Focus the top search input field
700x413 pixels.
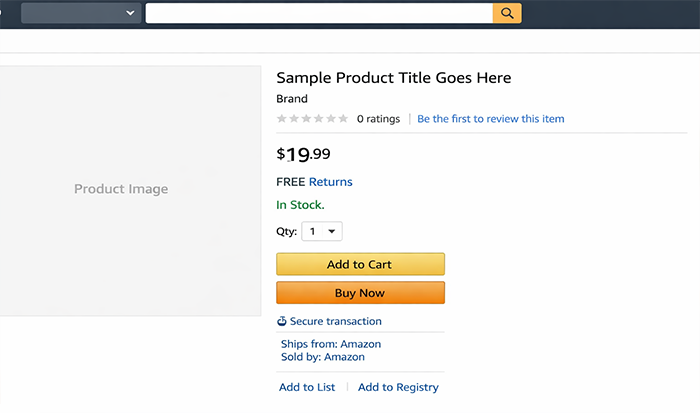[x=319, y=13]
